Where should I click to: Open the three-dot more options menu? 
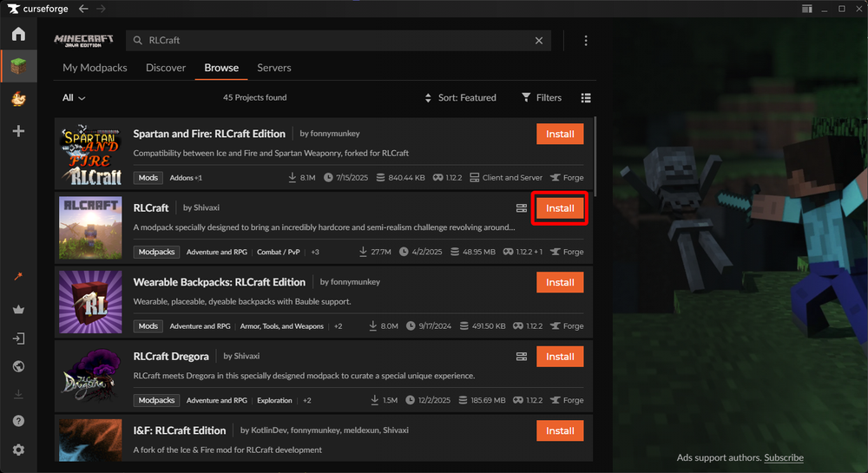(x=586, y=41)
